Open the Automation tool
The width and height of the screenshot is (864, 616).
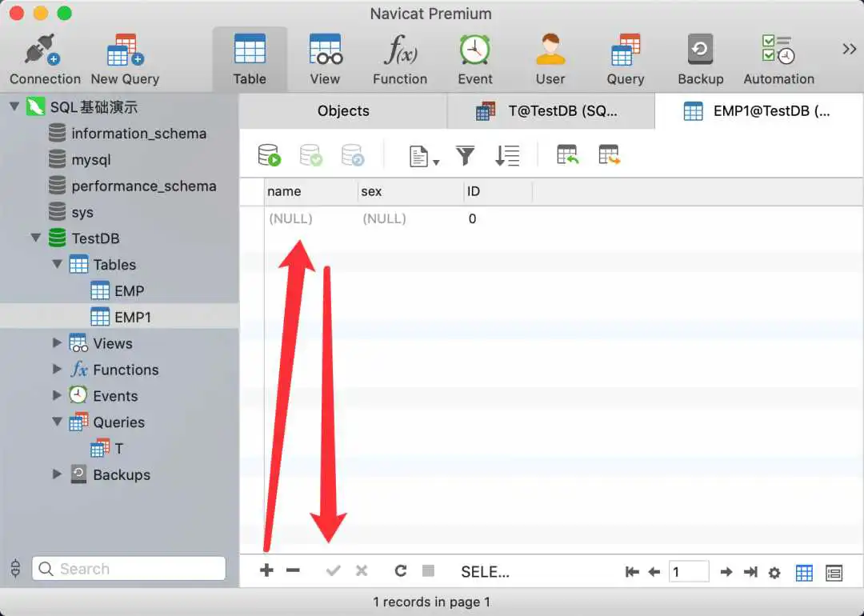778,58
